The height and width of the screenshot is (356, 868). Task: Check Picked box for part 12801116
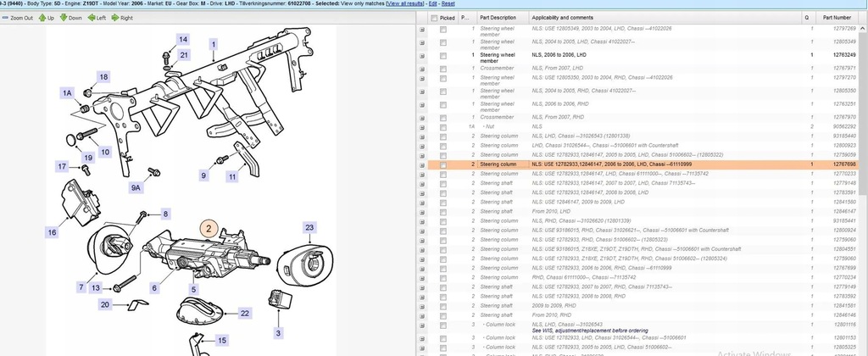click(442, 325)
